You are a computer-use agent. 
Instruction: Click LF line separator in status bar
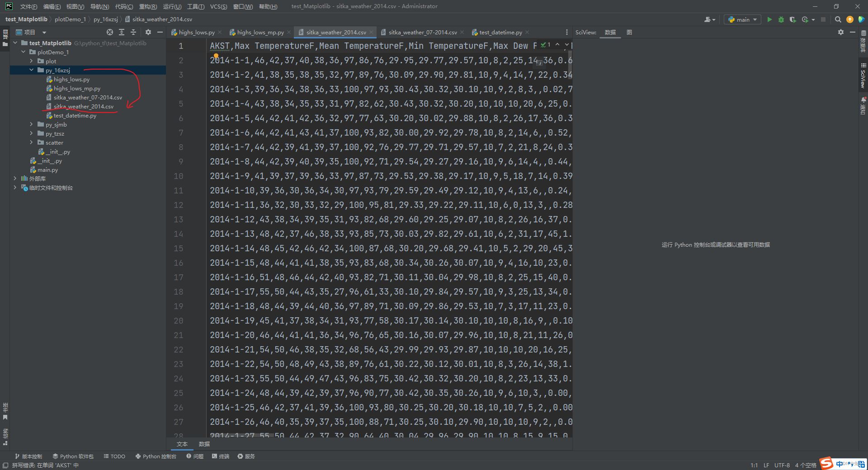click(x=766, y=465)
